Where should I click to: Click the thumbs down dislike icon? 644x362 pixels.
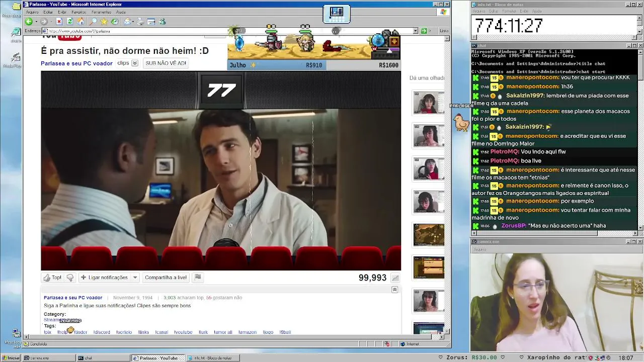pyautogui.click(x=70, y=278)
